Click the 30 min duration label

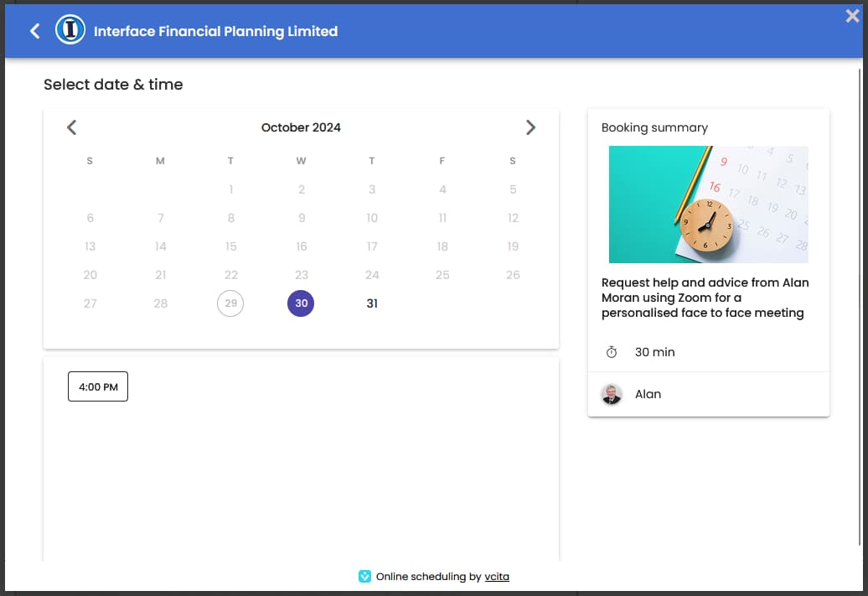654,352
